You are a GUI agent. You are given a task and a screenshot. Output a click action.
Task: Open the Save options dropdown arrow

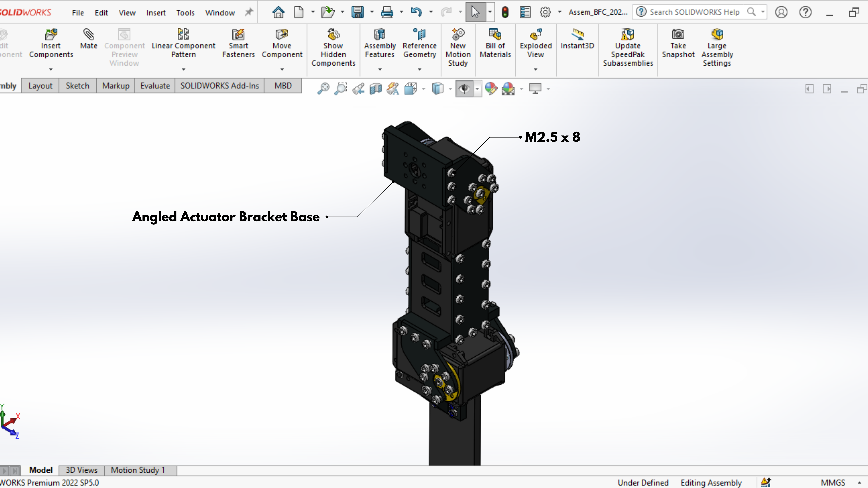(x=372, y=12)
